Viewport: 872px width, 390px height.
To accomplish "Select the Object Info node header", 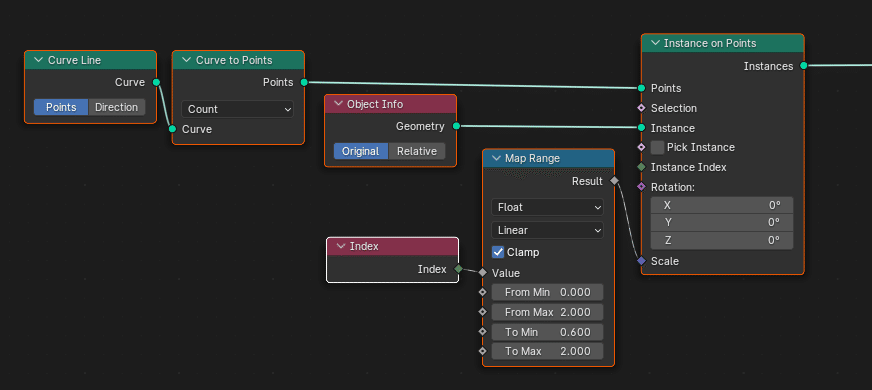I will click(x=390, y=104).
